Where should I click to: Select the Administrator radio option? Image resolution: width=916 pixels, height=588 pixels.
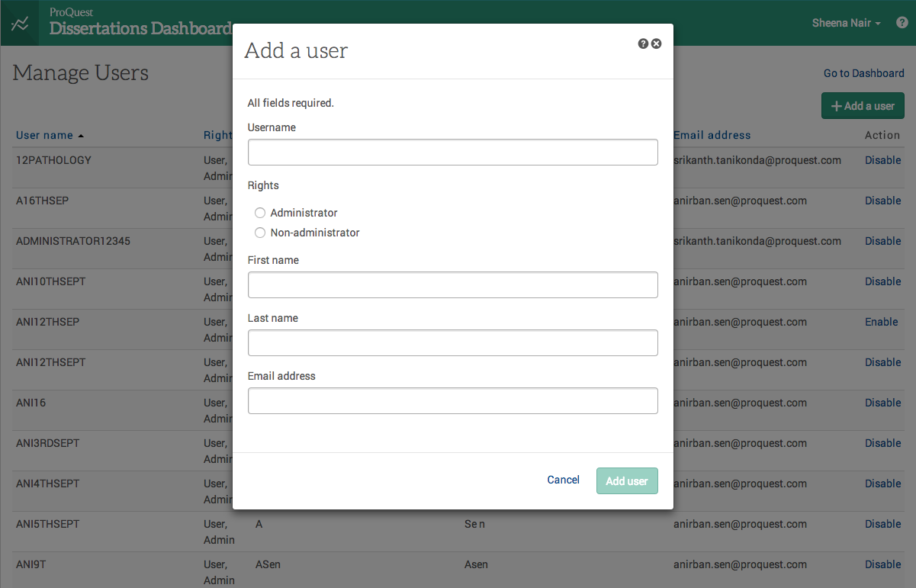[x=260, y=213]
